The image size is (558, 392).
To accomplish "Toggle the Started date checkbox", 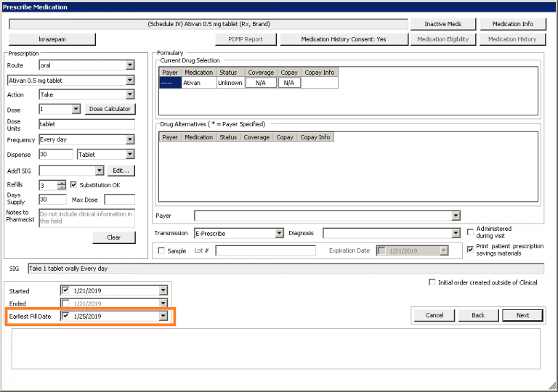I will [65, 290].
